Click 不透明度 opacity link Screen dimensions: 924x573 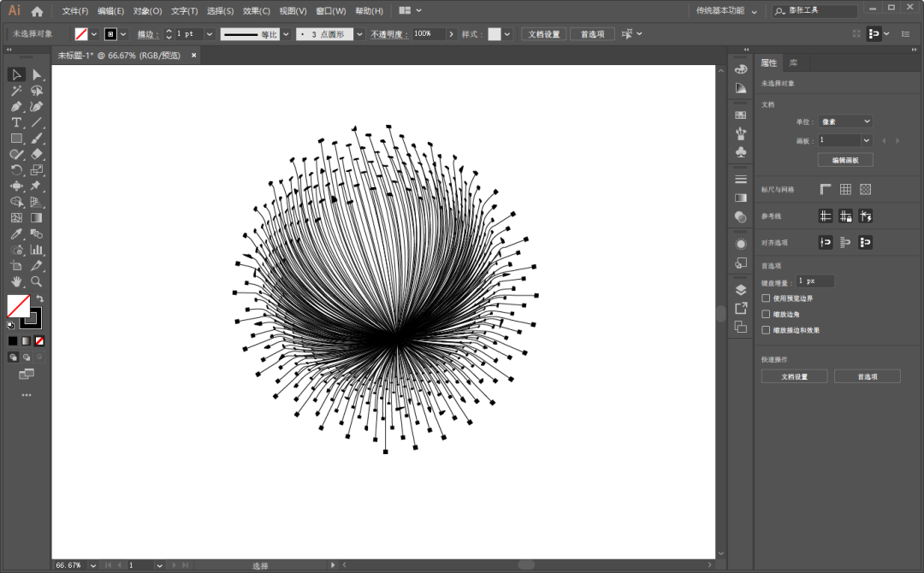(389, 34)
